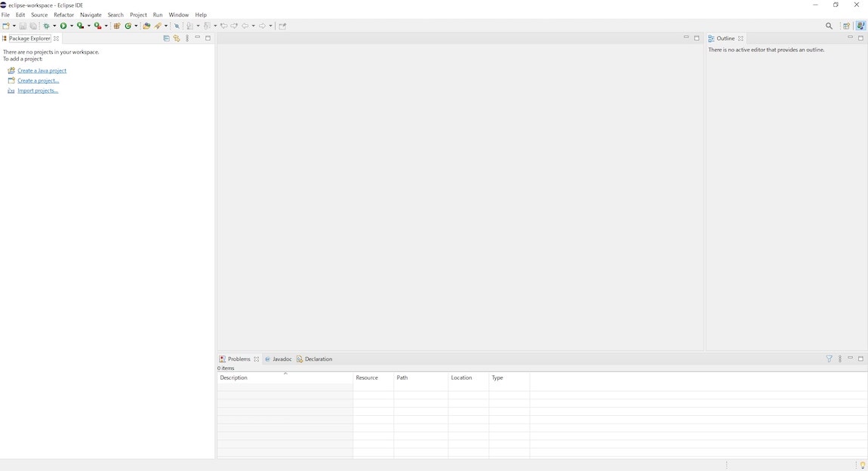Close the Outline view
868x471 pixels.
coord(740,38)
